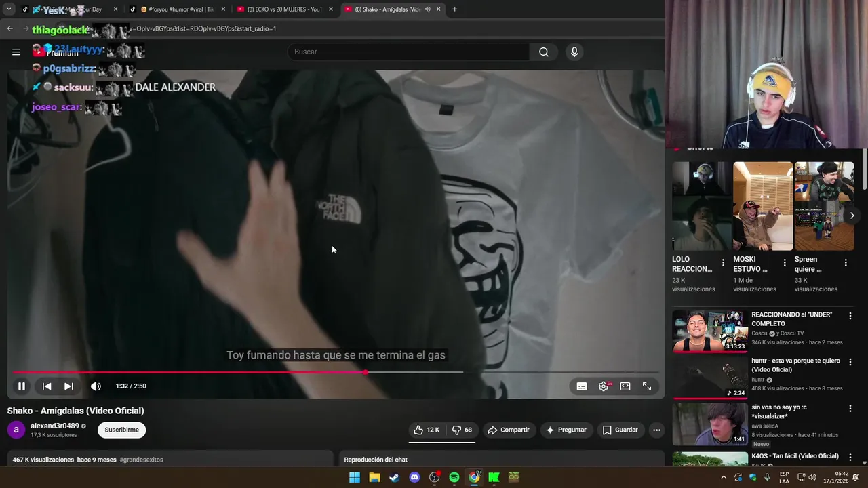Open the YouTube hamburger guide menu
The height and width of the screenshot is (488, 868).
point(16,52)
